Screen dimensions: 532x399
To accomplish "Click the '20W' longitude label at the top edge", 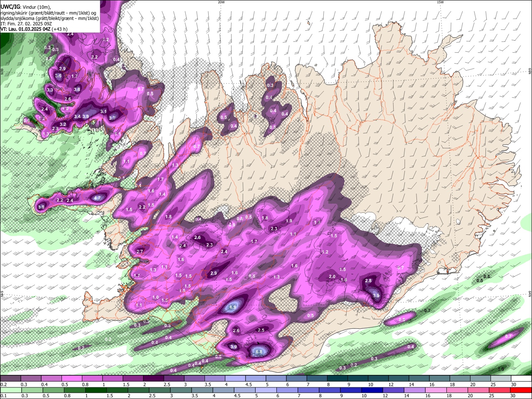I will 221,2.
